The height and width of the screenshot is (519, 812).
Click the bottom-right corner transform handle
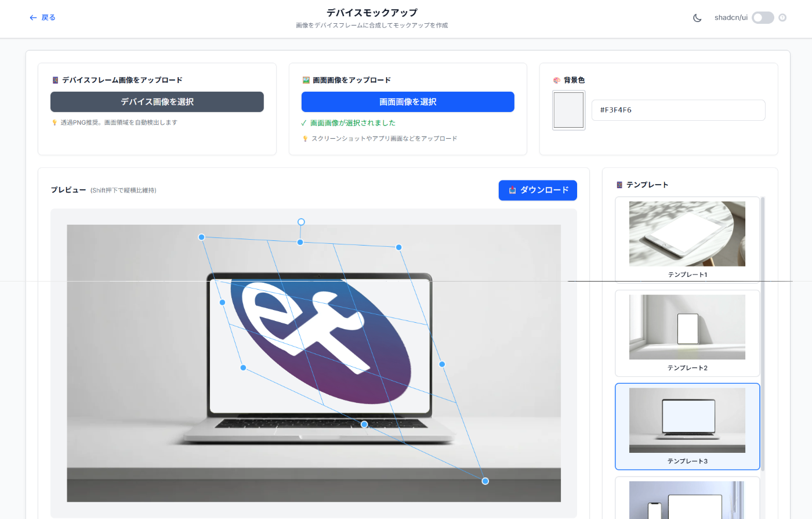[x=485, y=481]
